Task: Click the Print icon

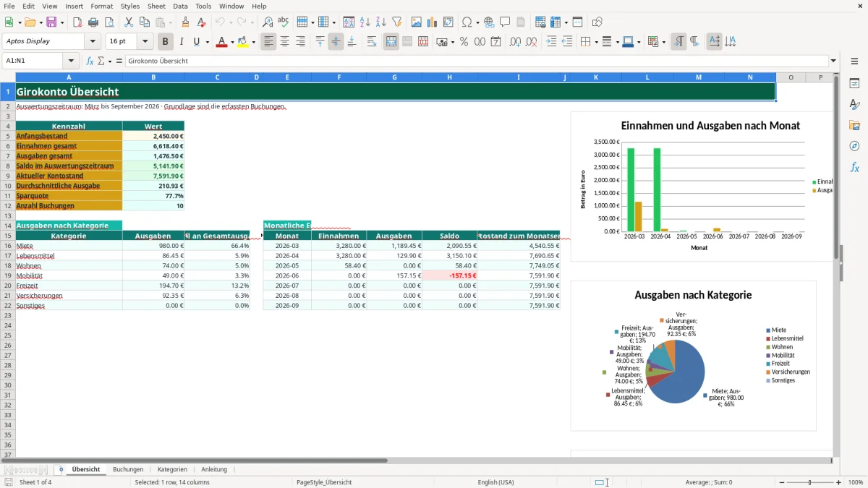Action: tap(93, 22)
